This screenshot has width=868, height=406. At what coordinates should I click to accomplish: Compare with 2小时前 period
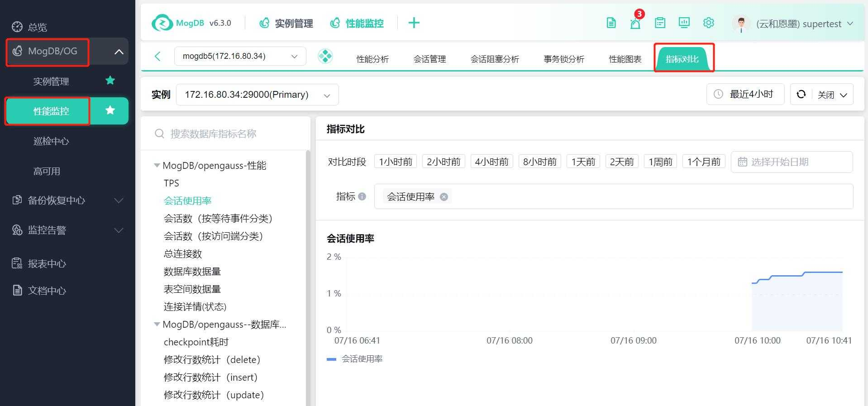tap(444, 162)
